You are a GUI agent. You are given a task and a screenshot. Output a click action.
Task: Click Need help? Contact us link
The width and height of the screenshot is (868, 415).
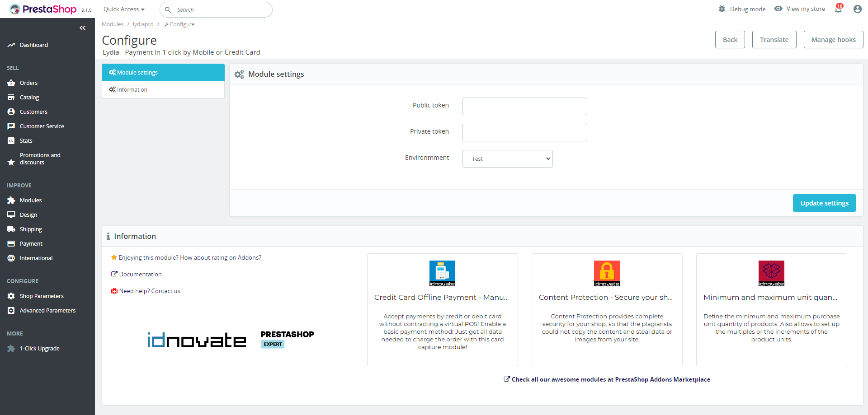tap(146, 291)
